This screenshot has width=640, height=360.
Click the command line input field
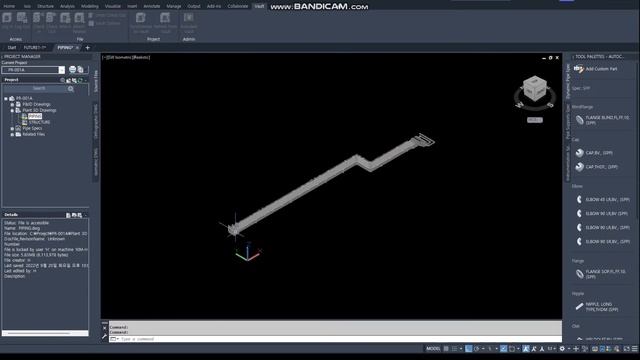click(x=335, y=339)
